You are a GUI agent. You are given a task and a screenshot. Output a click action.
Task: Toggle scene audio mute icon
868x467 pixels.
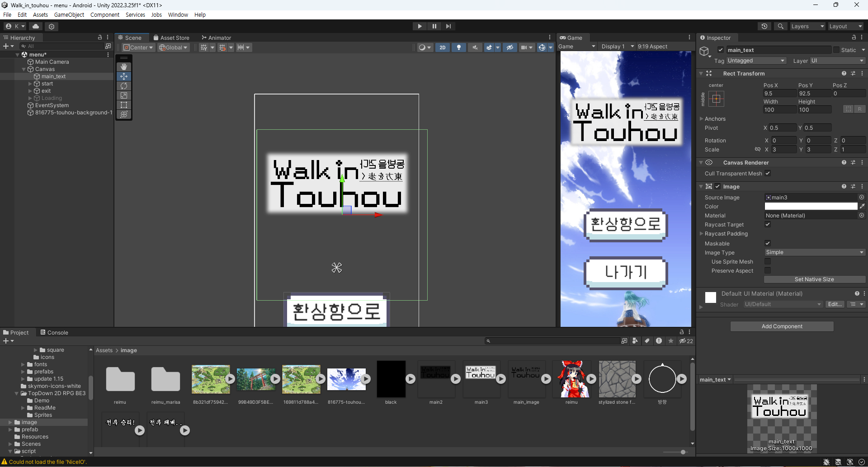click(x=475, y=47)
